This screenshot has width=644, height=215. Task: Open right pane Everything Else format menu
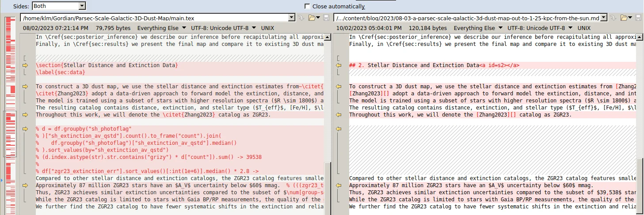click(474, 28)
